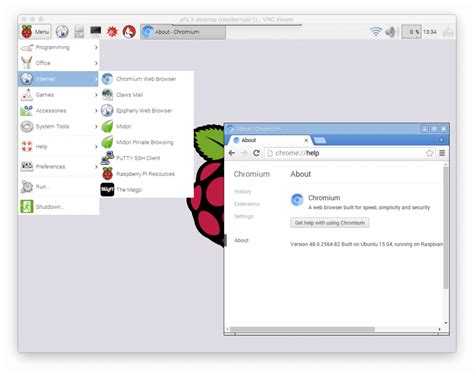
Task: Click the Run gear icon
Action: click(x=27, y=187)
